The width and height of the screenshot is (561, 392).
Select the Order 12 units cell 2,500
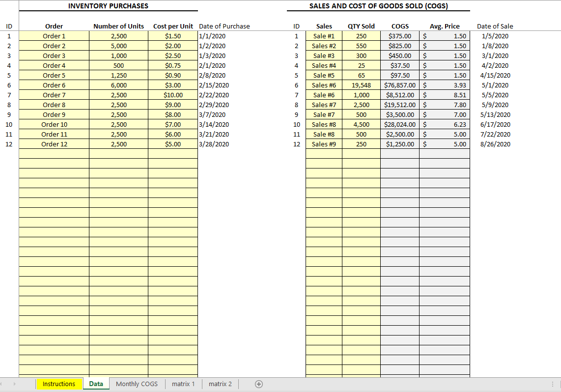(x=118, y=144)
